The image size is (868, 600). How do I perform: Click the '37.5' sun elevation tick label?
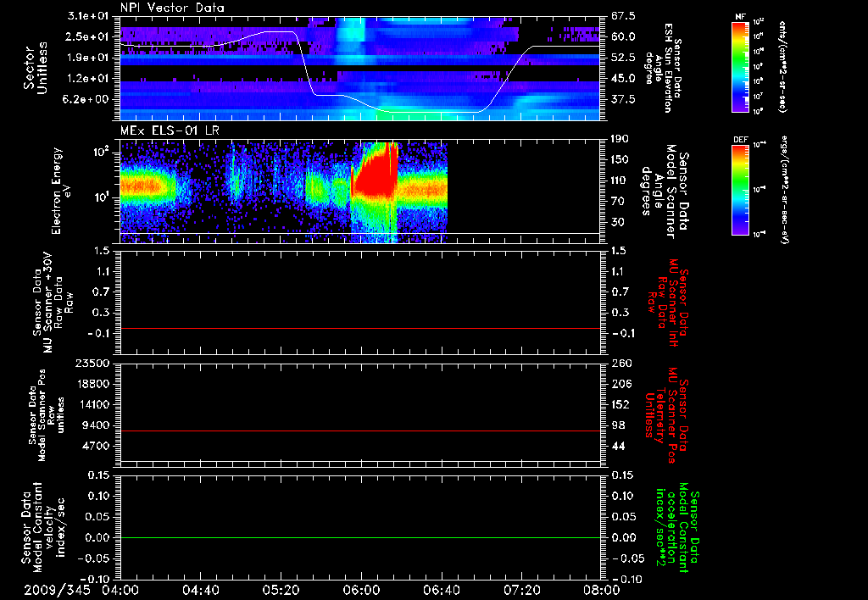pos(623,99)
